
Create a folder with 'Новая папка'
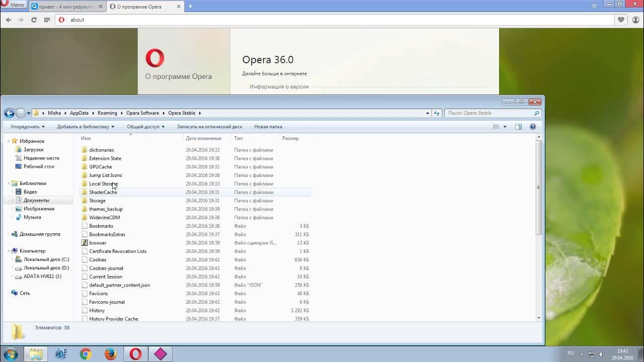pyautogui.click(x=268, y=127)
